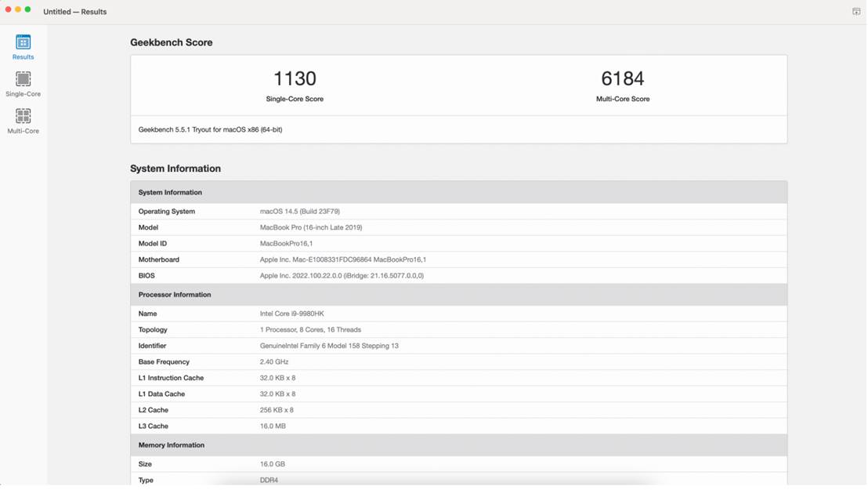Click 'MacBookPro16,1' value in Model ID row

pos(286,243)
